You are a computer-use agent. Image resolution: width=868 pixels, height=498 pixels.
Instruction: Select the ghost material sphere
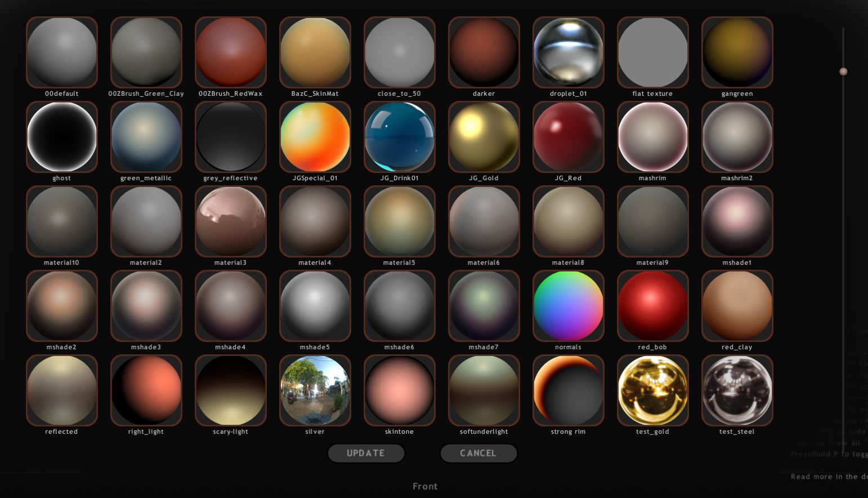(x=62, y=137)
